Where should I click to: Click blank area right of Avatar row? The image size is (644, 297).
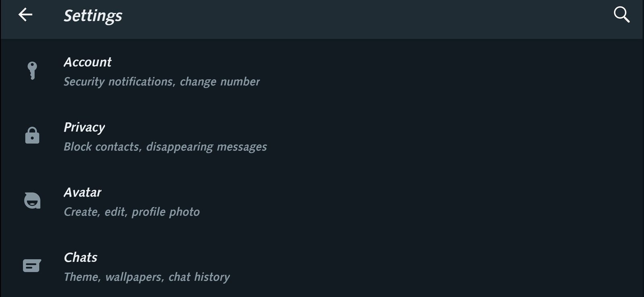point(443,201)
